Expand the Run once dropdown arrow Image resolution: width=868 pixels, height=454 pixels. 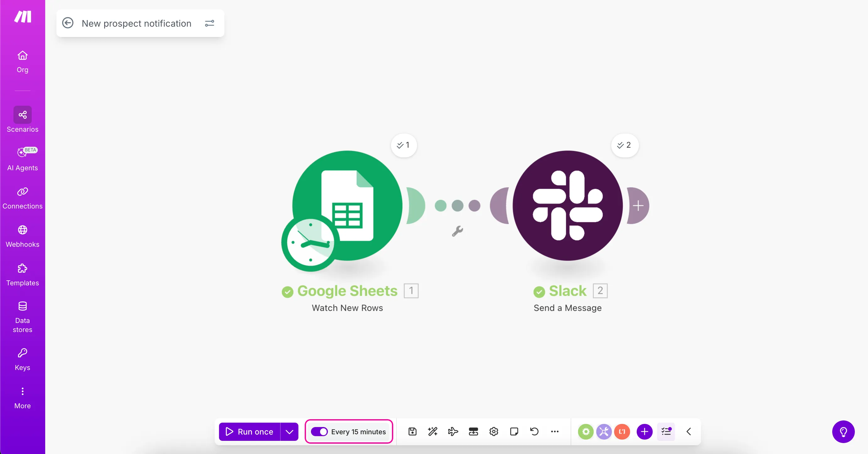289,431
